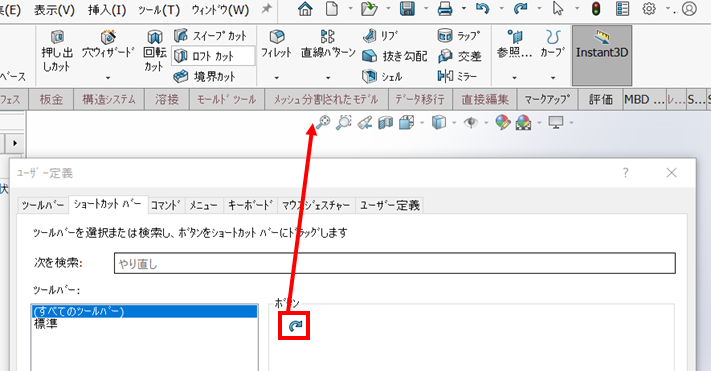
Task: Click the Hide/Show Items eye icon
Action: pos(471,122)
